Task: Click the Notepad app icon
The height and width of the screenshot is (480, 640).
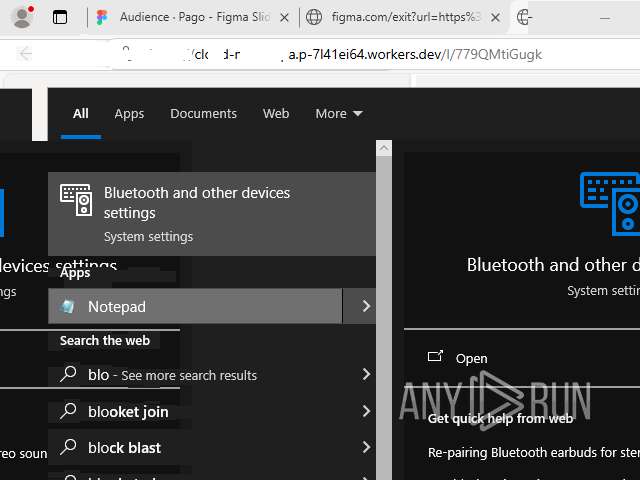Action: (67, 307)
